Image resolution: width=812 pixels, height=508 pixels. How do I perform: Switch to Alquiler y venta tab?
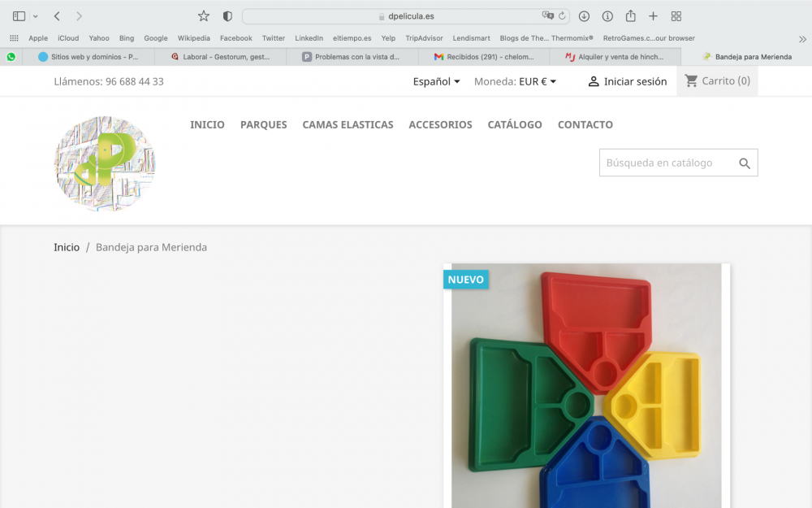(615, 57)
